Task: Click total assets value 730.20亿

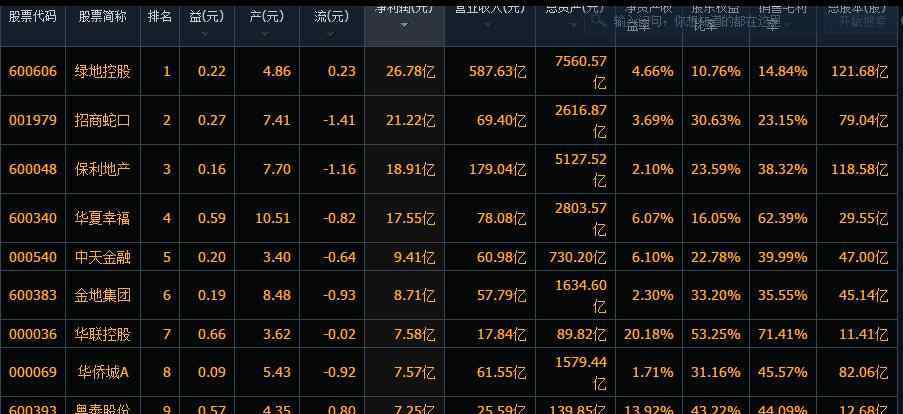Action: (578, 257)
